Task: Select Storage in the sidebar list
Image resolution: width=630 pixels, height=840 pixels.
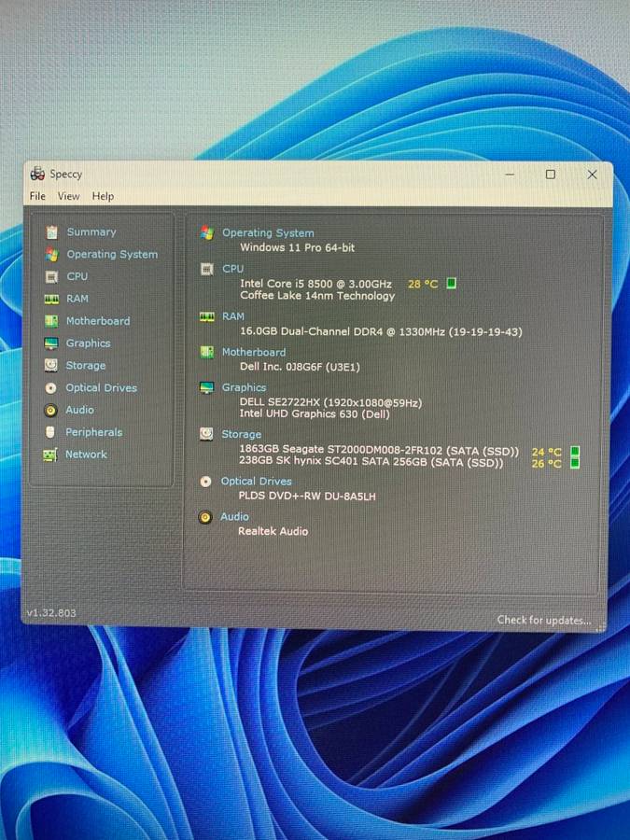Action: [x=86, y=365]
